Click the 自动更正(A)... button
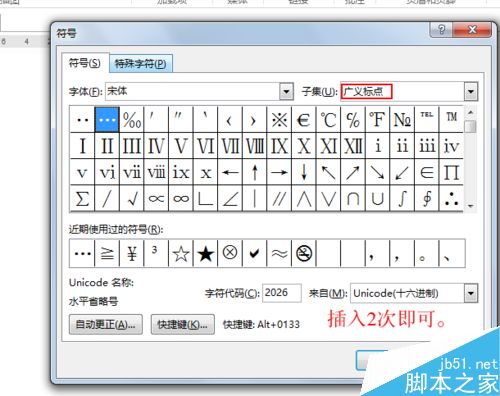This screenshot has height=396, width=500. coord(106,324)
